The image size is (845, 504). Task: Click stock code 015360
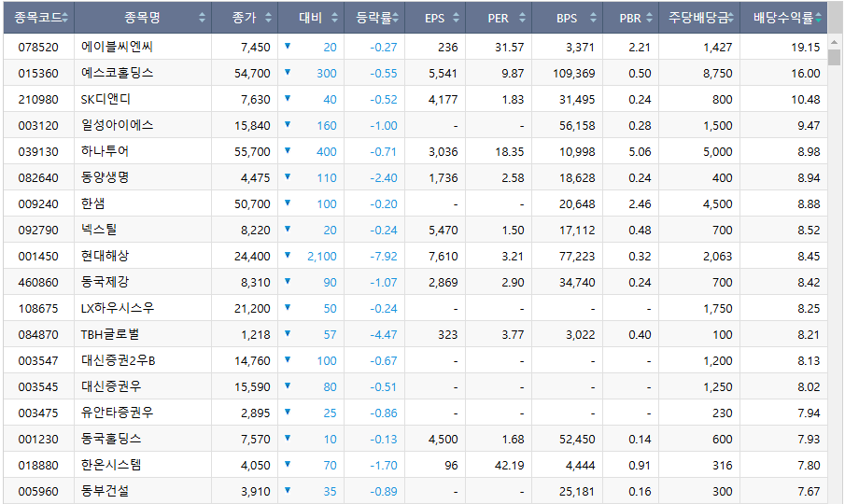(x=38, y=73)
